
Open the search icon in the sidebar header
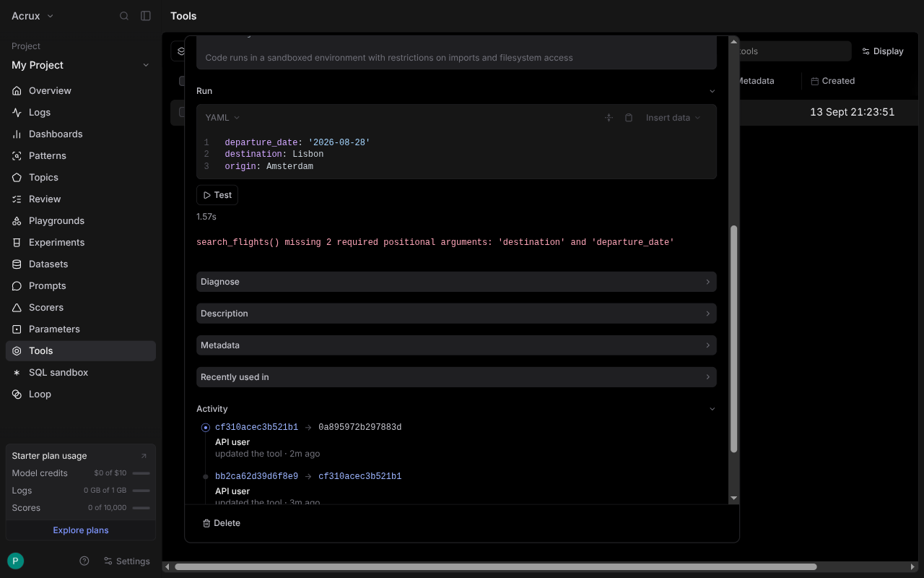point(124,16)
